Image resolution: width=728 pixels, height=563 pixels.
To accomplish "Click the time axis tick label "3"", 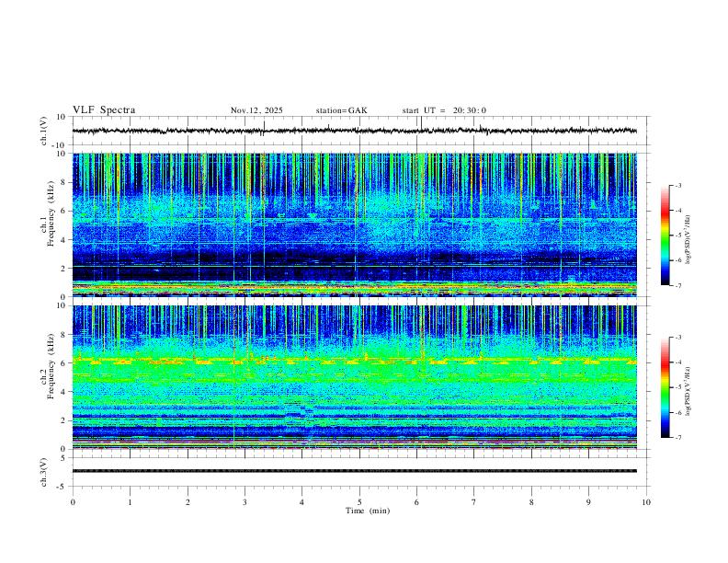I will pos(245,502).
